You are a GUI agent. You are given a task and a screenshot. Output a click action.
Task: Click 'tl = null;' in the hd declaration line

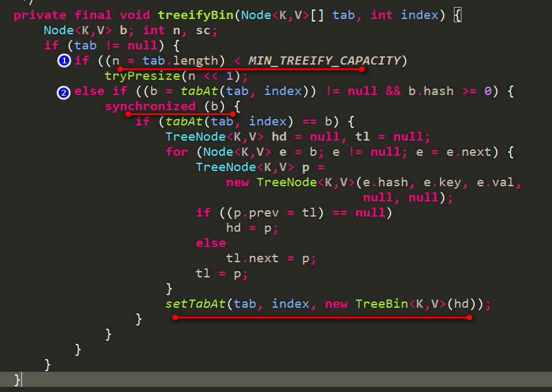tap(393, 137)
